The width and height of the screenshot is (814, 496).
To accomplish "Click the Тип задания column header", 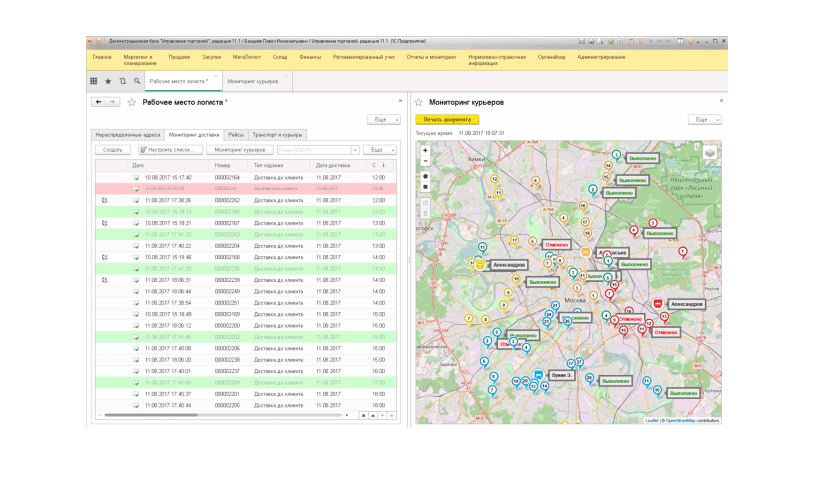I will 280,165.
